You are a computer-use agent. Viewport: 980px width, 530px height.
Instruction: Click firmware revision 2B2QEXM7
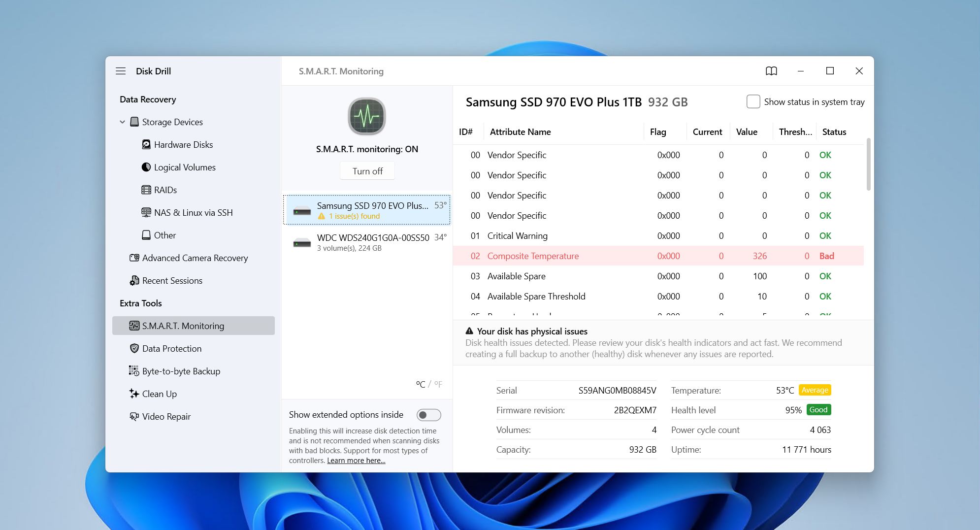click(x=635, y=410)
